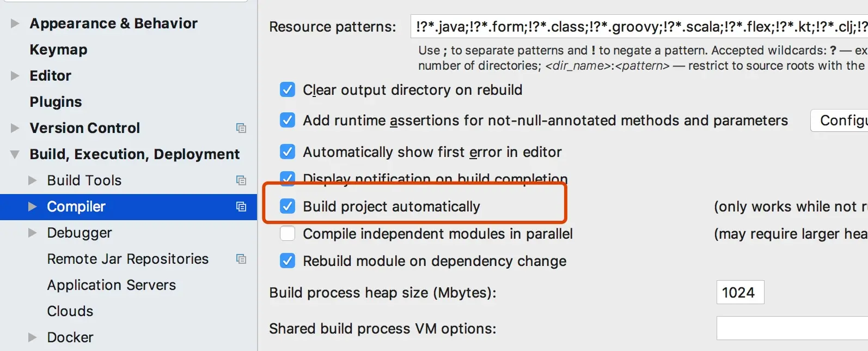This screenshot has width=868, height=351.
Task: Click the Configure annotations button
Action: tap(839, 120)
